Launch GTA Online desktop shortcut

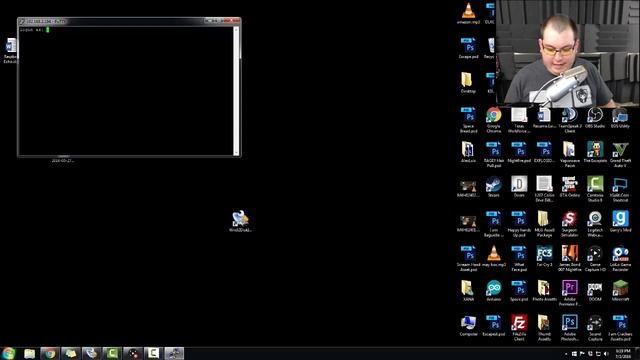(569, 187)
